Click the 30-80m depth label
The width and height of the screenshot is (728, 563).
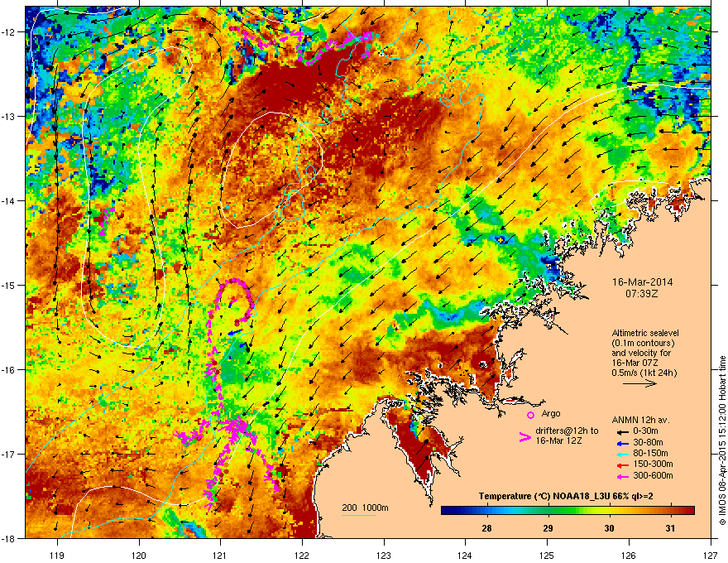[648, 442]
